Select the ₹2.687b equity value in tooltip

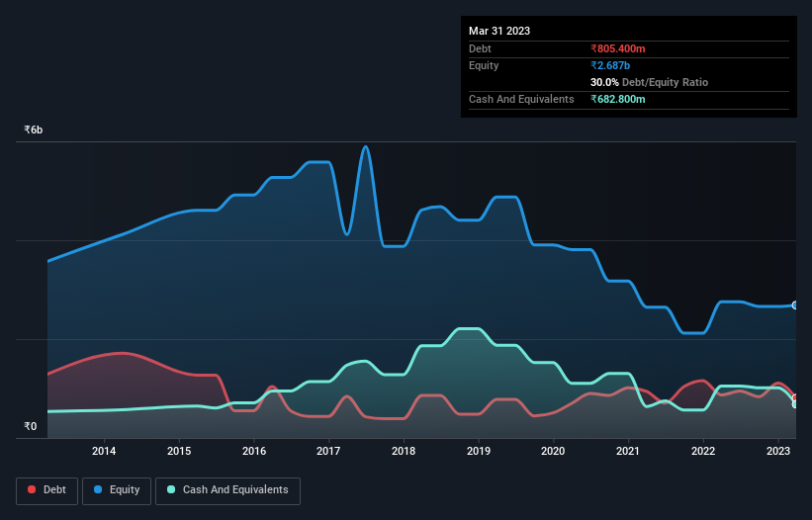point(610,65)
